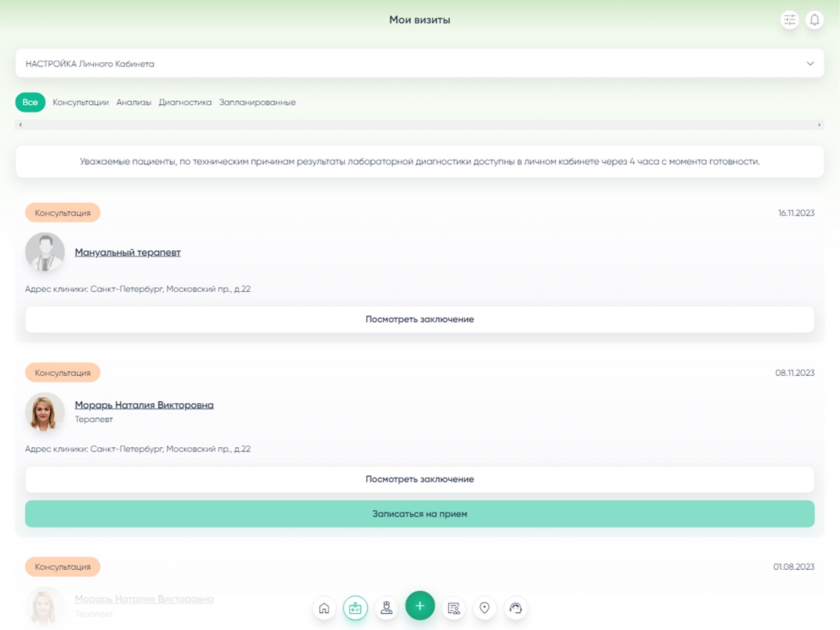Open the certificate documents icon in bottom bar
Viewport: 840px width, 630px height.
[x=454, y=608]
